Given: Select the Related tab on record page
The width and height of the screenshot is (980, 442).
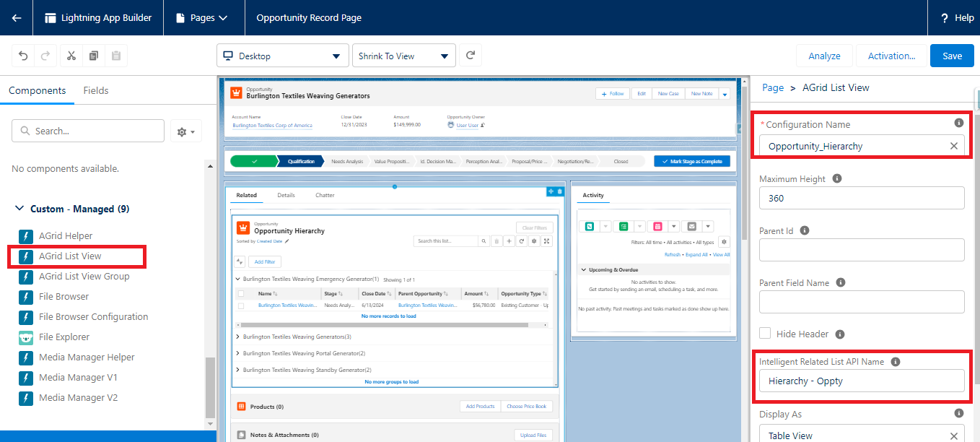Looking at the screenshot, I should click(247, 195).
